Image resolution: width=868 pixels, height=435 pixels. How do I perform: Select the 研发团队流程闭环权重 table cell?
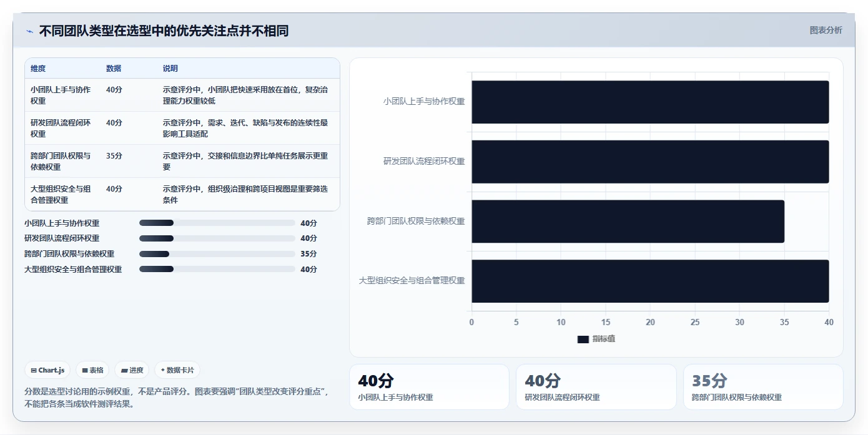[62, 128]
